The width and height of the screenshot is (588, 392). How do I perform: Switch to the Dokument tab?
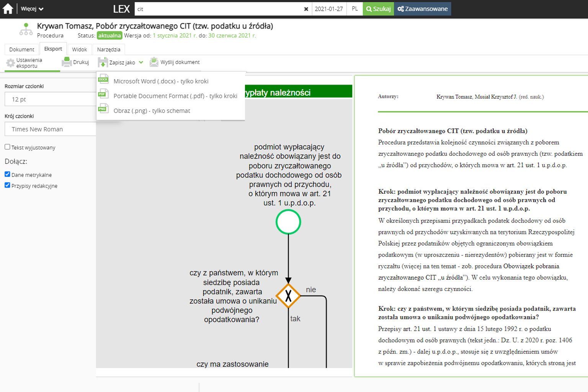coord(21,49)
